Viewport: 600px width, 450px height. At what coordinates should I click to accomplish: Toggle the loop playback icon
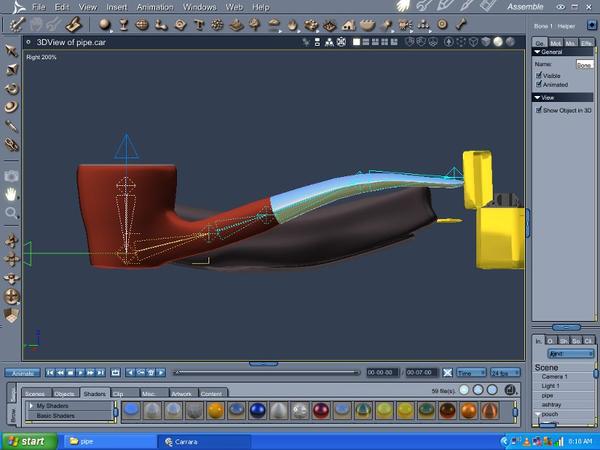pyautogui.click(x=115, y=372)
